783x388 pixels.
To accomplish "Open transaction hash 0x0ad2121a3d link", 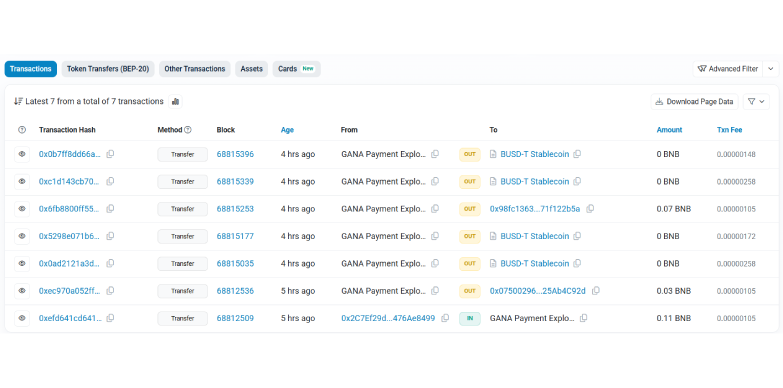I will click(x=70, y=263).
